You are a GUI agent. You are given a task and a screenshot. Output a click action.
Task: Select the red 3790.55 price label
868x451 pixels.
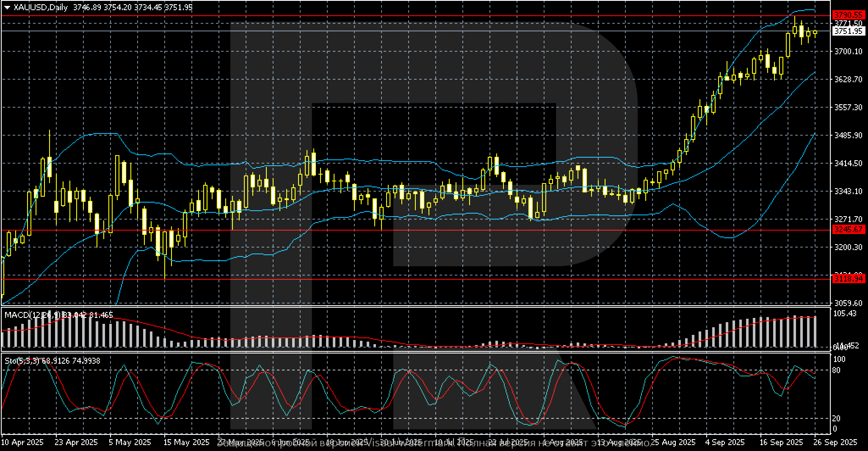(848, 14)
